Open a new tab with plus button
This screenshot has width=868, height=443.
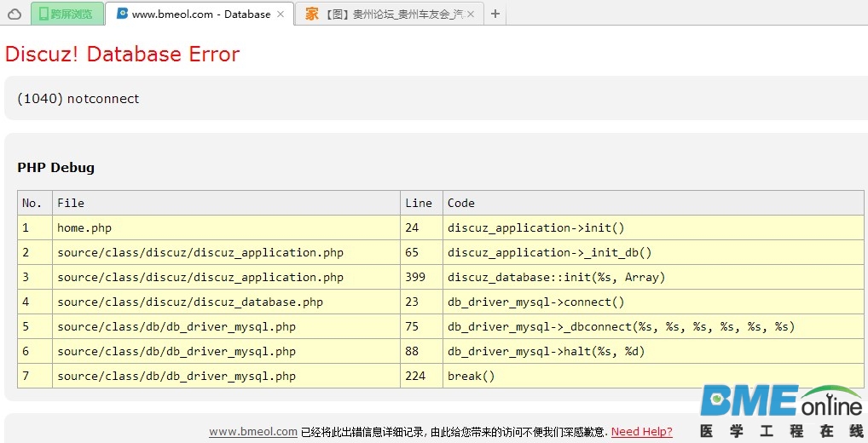pos(495,14)
